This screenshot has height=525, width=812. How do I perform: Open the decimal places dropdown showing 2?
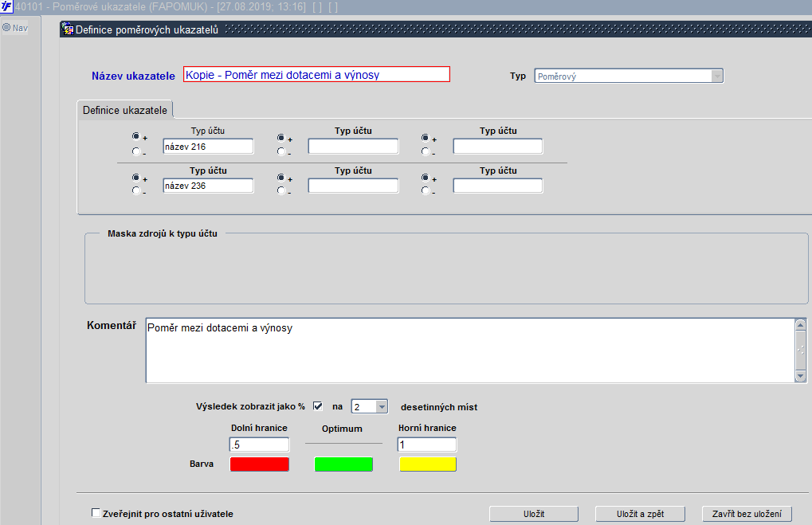(382, 407)
